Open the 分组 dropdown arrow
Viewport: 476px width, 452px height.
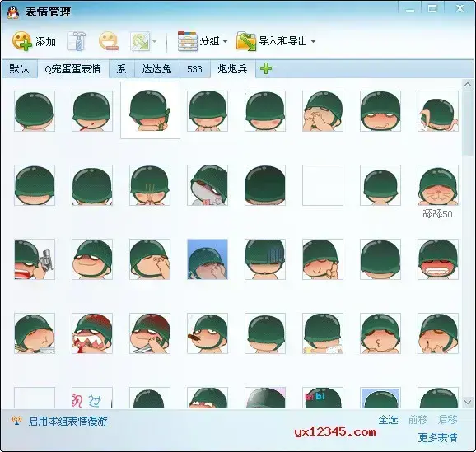[226, 41]
